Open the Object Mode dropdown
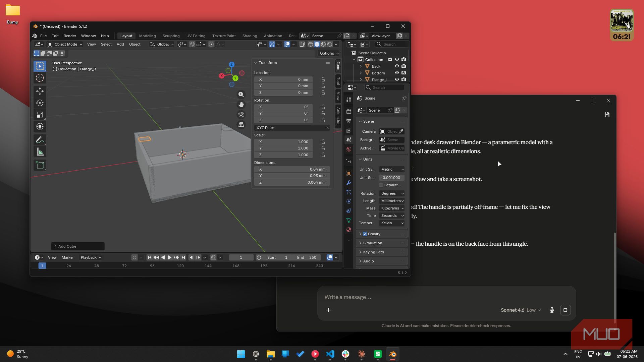This screenshot has width=644, height=362. tap(65, 44)
